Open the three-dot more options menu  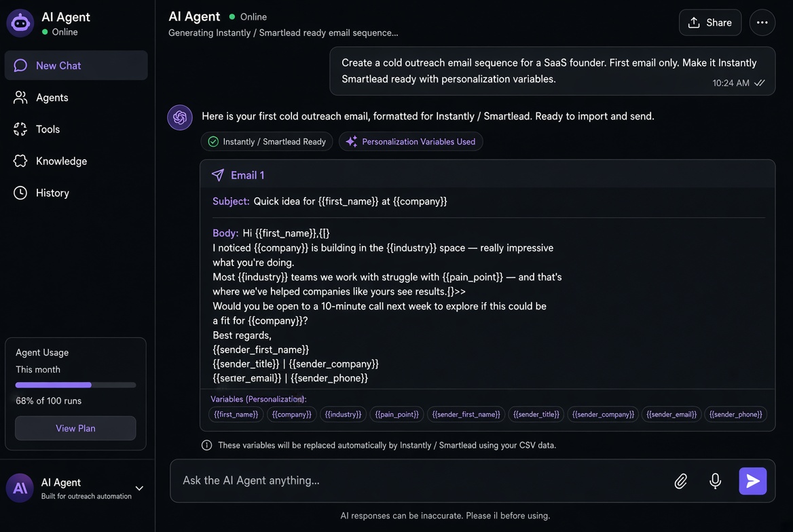[x=762, y=22]
